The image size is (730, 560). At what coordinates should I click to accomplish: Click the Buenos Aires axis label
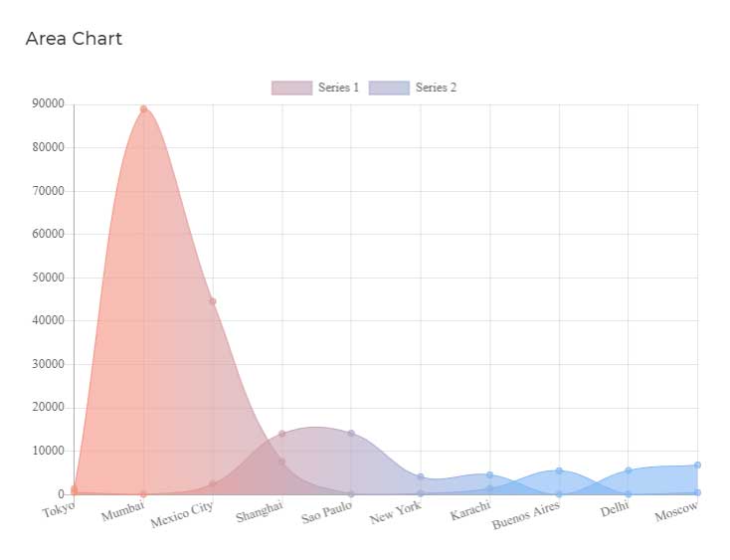525,515
